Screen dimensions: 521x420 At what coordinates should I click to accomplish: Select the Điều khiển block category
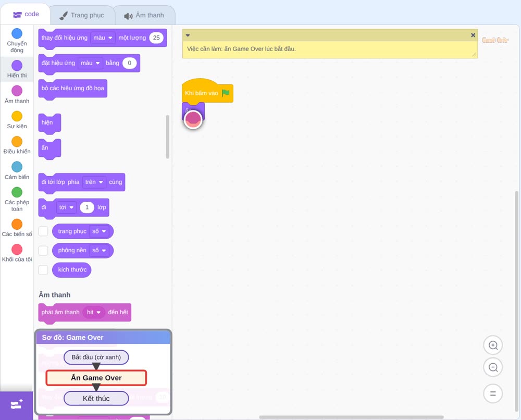pyautogui.click(x=17, y=145)
